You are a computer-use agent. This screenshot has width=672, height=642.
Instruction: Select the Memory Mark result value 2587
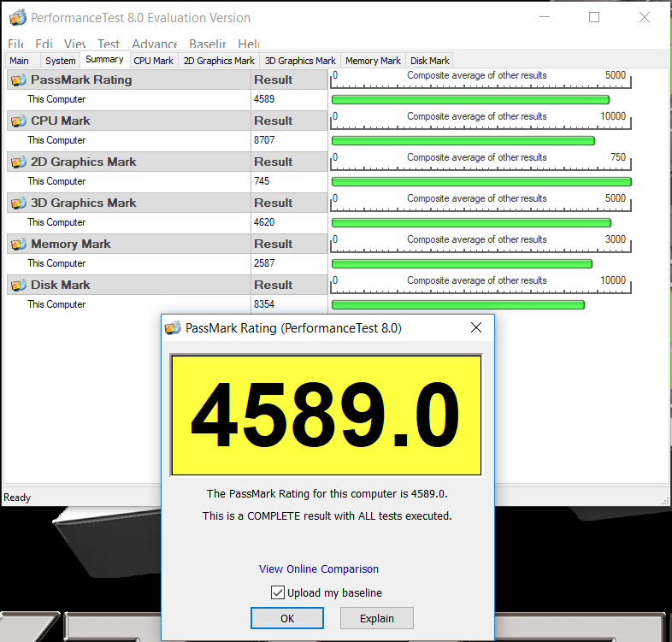point(264,263)
